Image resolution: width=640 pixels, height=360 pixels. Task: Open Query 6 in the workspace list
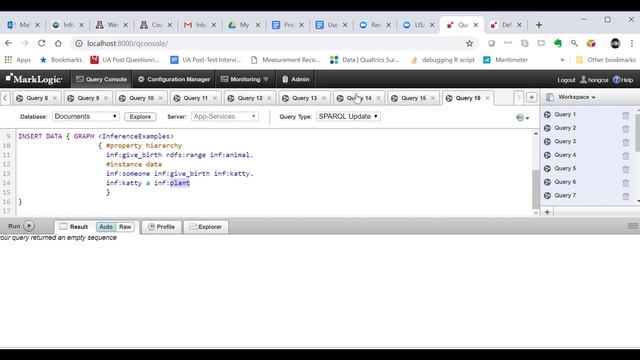pos(565,182)
